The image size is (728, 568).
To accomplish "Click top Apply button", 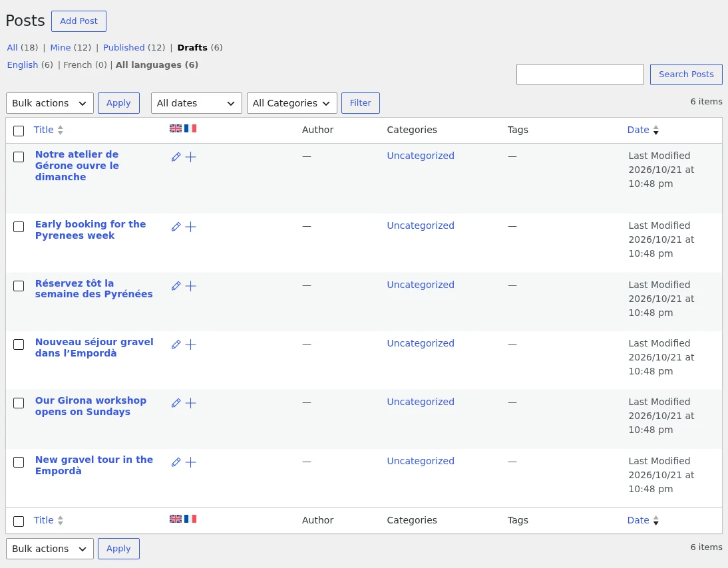I will [x=118, y=103].
